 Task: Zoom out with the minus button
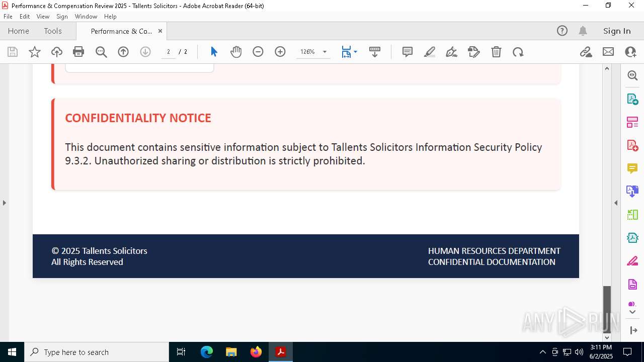[x=258, y=52]
